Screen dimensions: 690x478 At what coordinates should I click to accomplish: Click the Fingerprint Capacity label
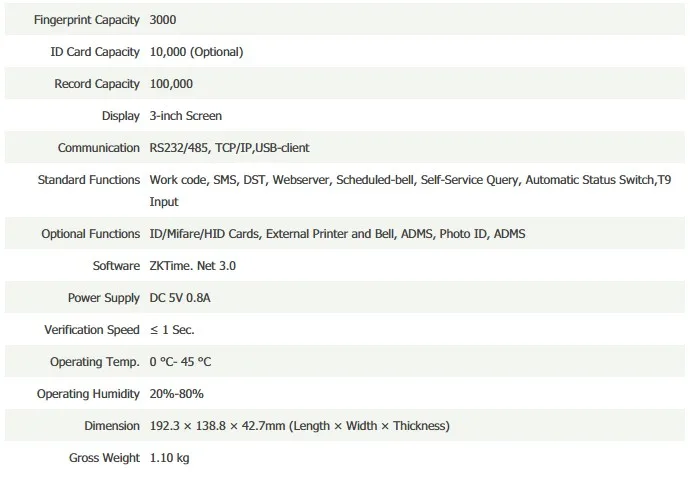tap(87, 20)
